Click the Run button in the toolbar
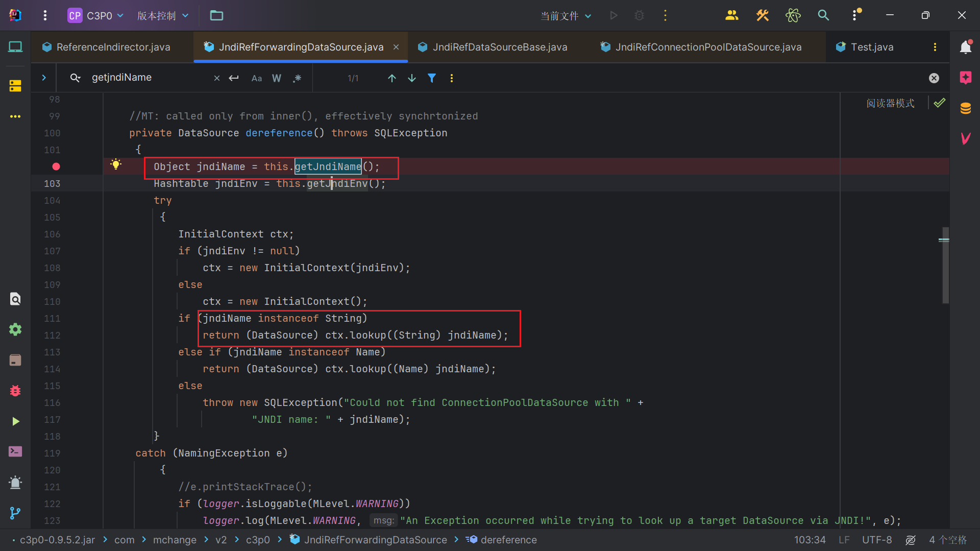Image resolution: width=980 pixels, height=551 pixels. [x=614, y=15]
